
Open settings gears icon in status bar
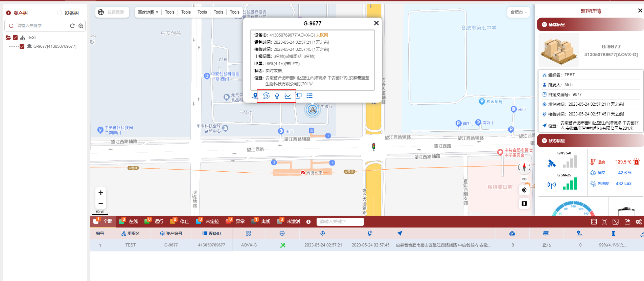638,222
